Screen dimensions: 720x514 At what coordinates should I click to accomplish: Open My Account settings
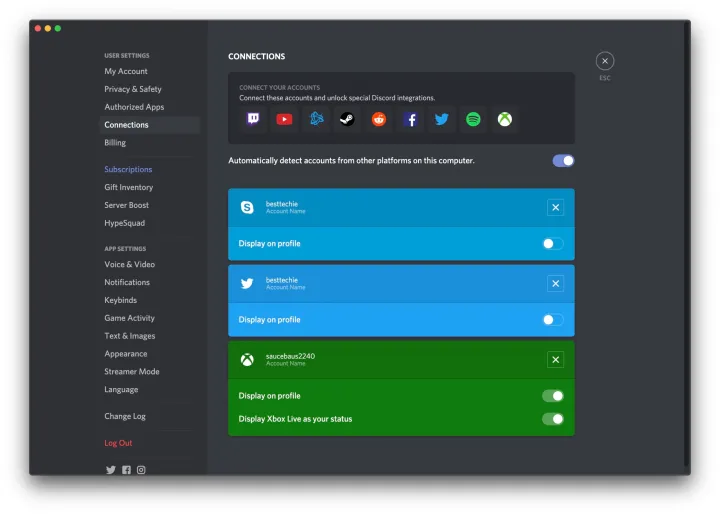pyautogui.click(x=149, y=71)
